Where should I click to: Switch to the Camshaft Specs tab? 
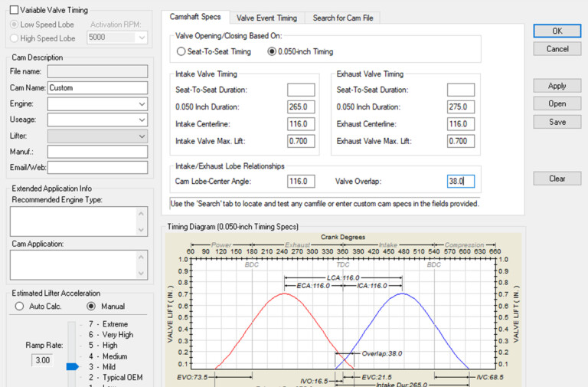pyautogui.click(x=195, y=17)
